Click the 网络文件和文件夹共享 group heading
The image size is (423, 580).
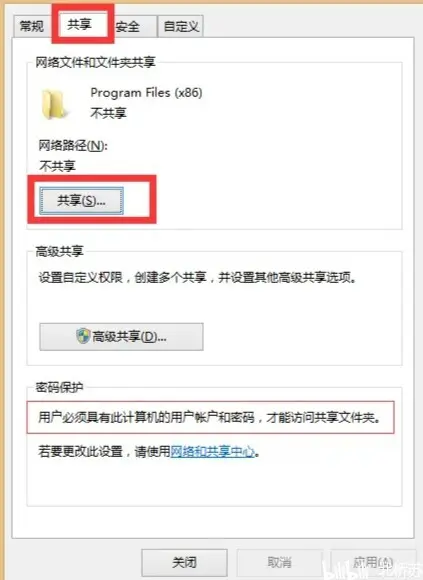(x=95, y=62)
